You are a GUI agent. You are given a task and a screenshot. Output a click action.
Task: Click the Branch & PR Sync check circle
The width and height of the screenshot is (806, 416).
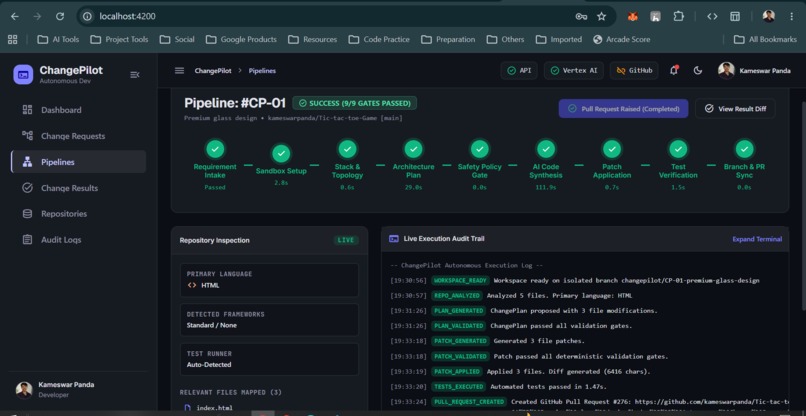tap(744, 149)
